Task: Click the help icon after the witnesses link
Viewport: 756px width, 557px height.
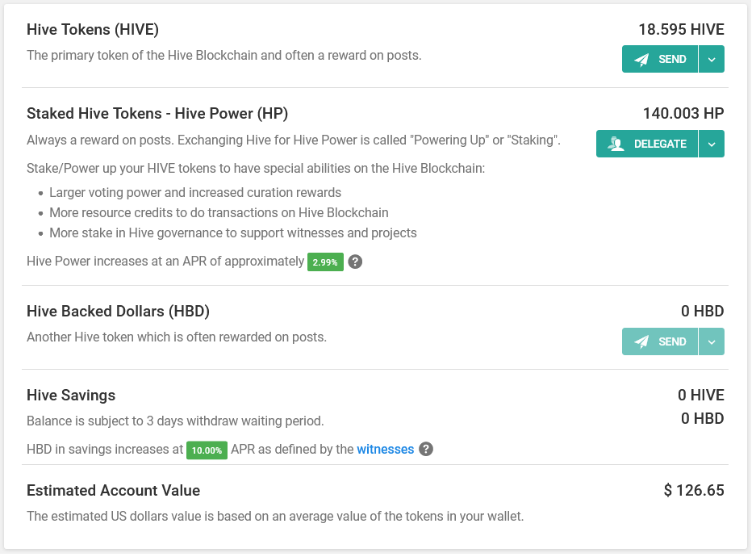Action: [x=426, y=450]
